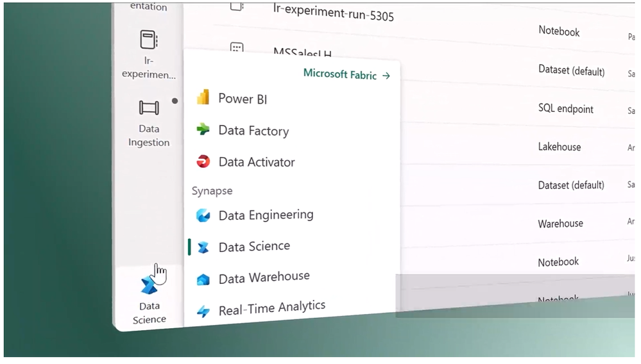Click the Data Engineering icon
641x364 pixels.
click(x=203, y=215)
